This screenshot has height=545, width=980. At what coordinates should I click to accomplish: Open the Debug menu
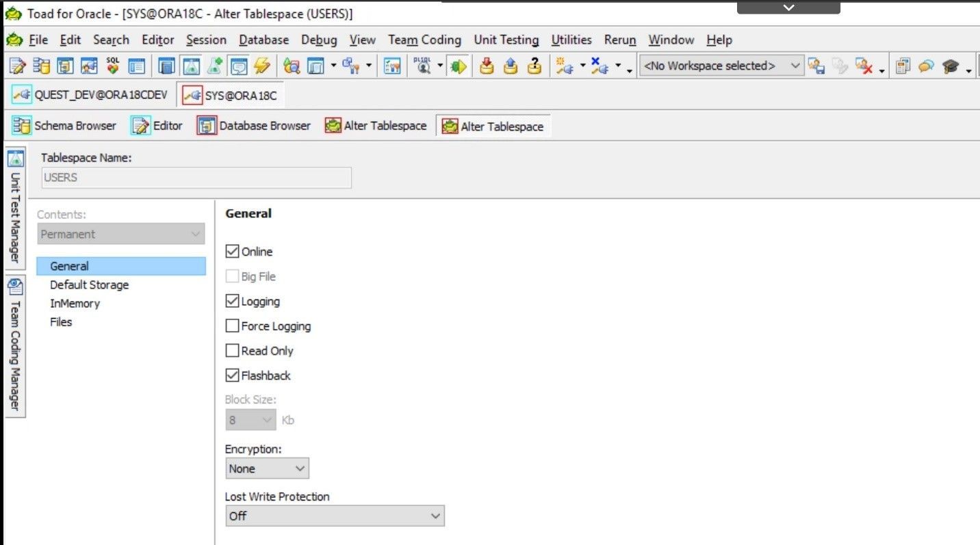[319, 40]
